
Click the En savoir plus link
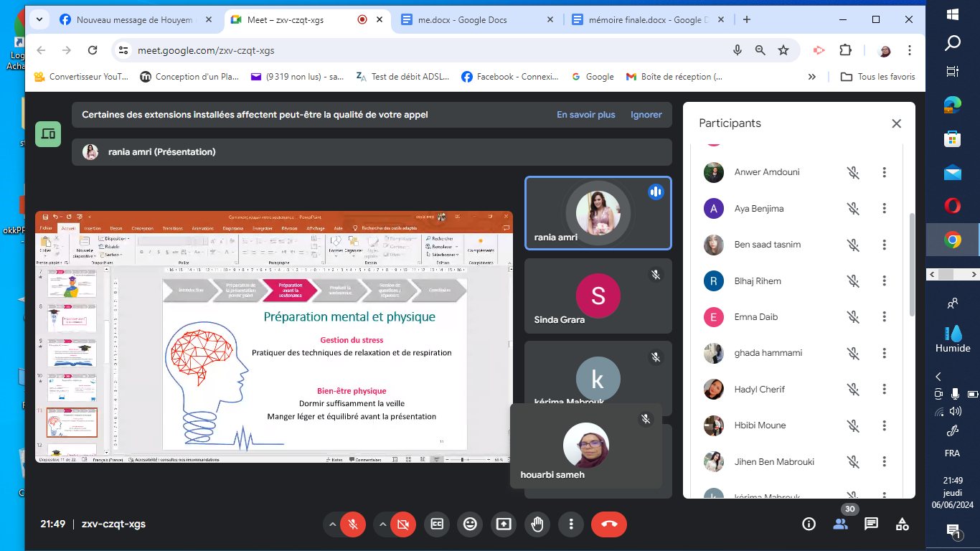coord(585,115)
